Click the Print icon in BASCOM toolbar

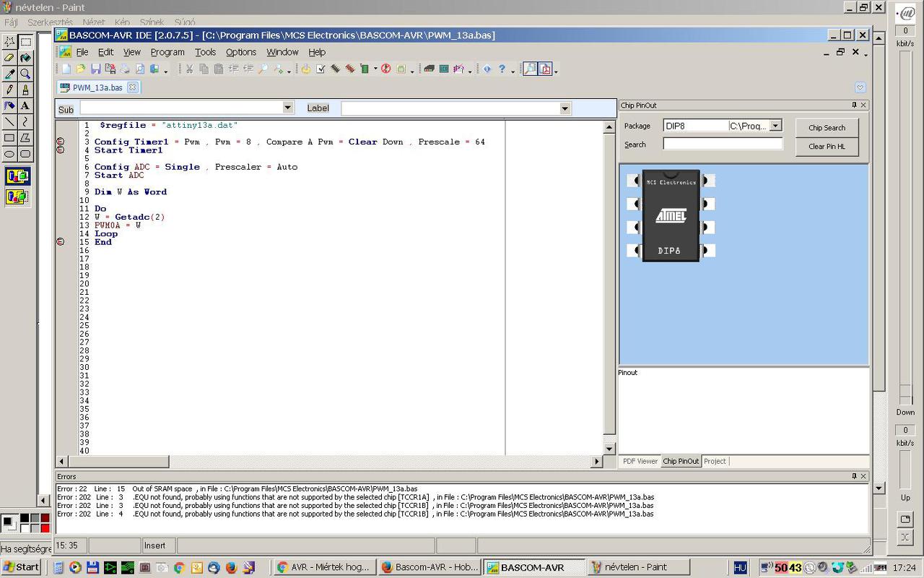125,69
